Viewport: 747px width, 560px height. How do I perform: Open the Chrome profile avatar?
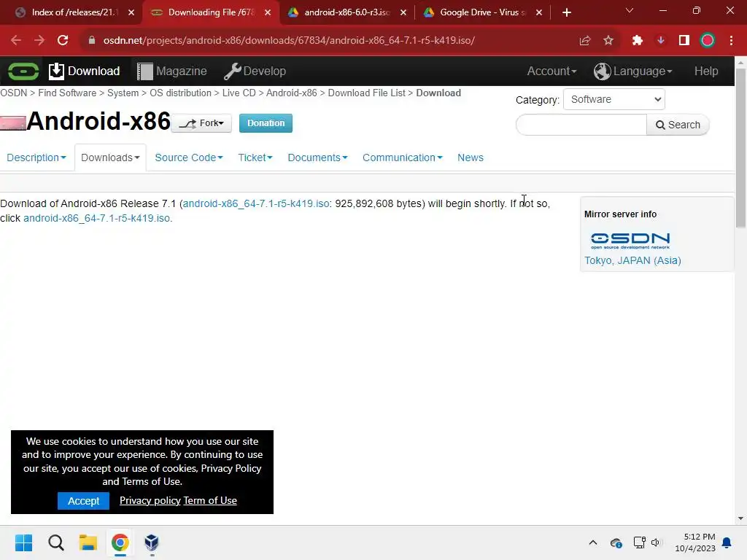click(x=708, y=41)
